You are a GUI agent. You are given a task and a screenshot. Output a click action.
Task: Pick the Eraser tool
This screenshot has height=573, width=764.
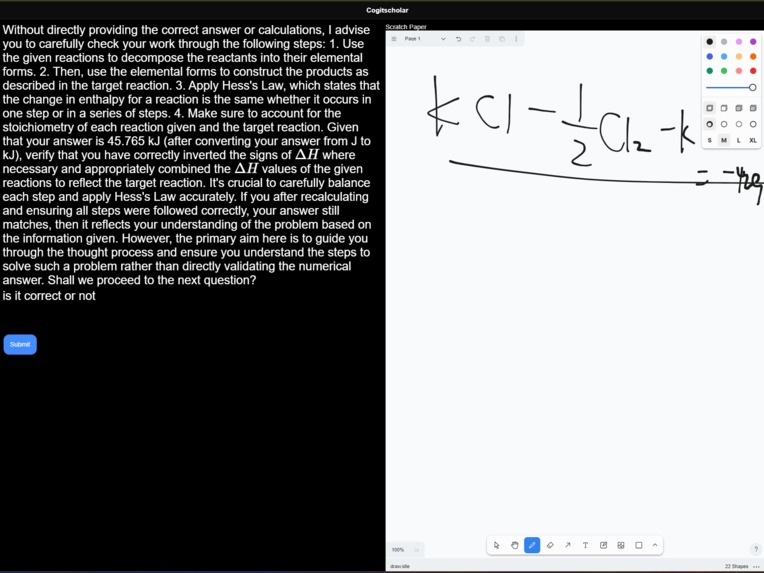pos(550,545)
